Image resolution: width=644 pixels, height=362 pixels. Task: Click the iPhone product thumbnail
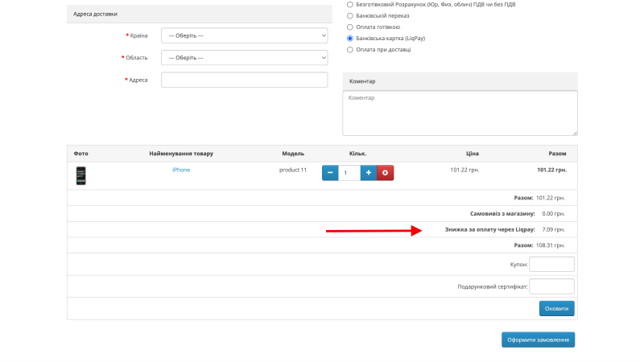pos(81,175)
